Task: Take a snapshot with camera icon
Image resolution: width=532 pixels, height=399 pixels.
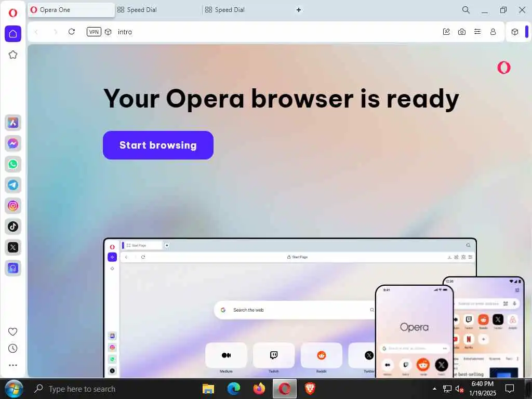Action: tap(462, 32)
